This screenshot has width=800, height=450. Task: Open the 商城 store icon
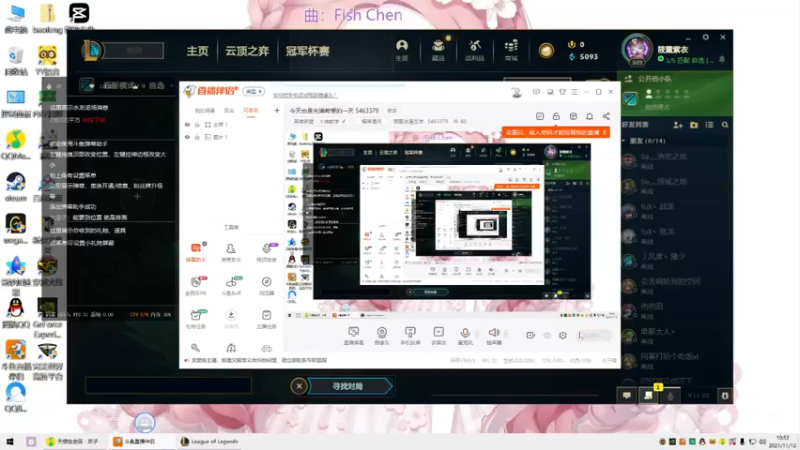[x=511, y=50]
